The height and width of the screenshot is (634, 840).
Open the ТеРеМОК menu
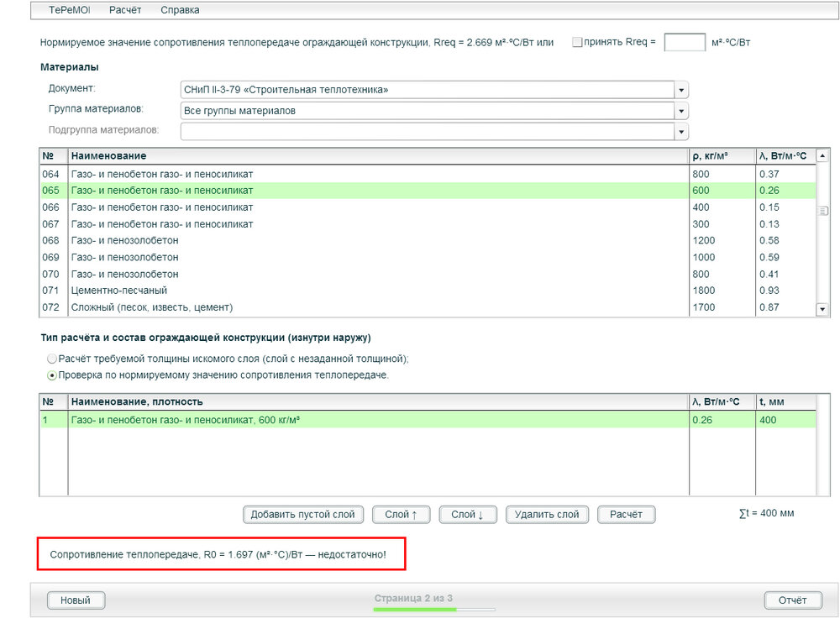[x=69, y=10]
